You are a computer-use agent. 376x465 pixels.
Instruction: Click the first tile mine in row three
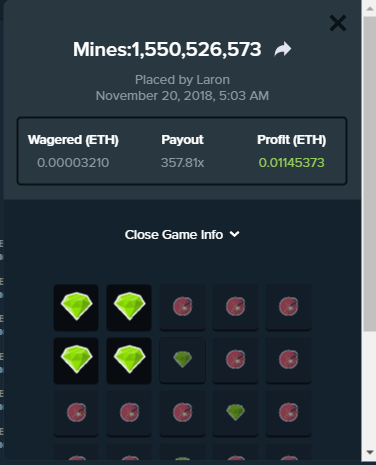pyautogui.click(x=76, y=413)
